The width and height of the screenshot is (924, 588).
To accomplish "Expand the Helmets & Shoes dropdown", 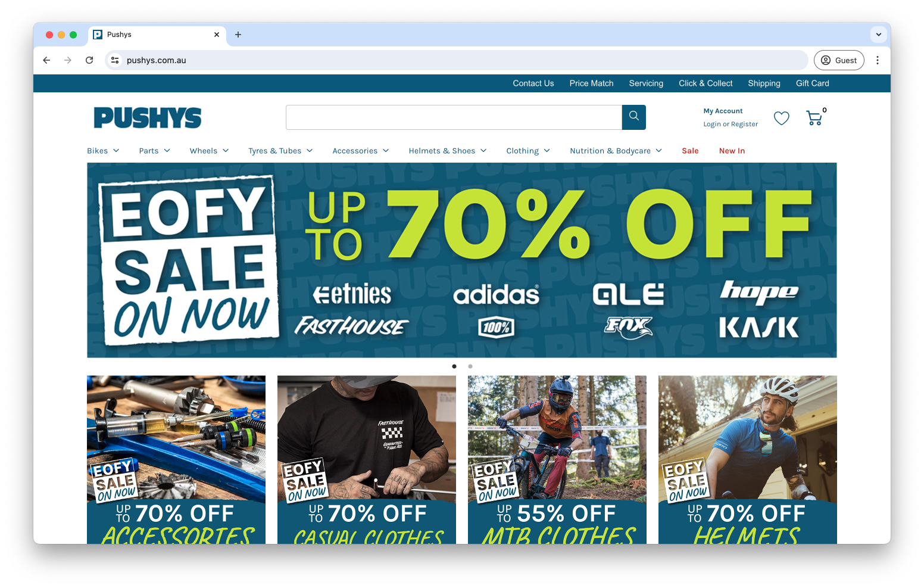I will point(448,151).
